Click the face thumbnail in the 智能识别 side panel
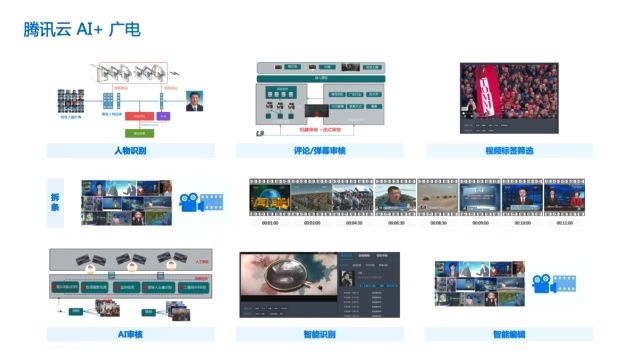Image resolution: width=640 pixels, height=360 pixels. [347, 278]
